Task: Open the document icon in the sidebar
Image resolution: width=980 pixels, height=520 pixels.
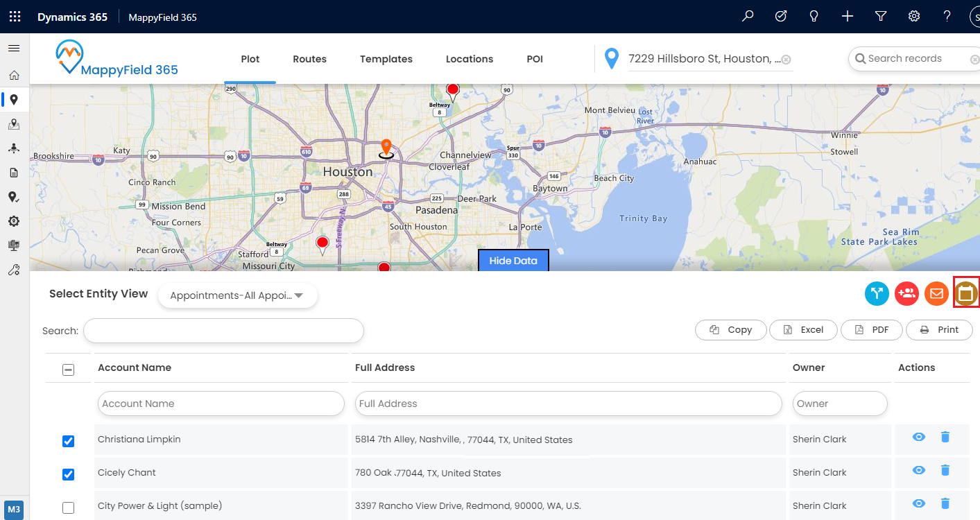Action: 14,173
